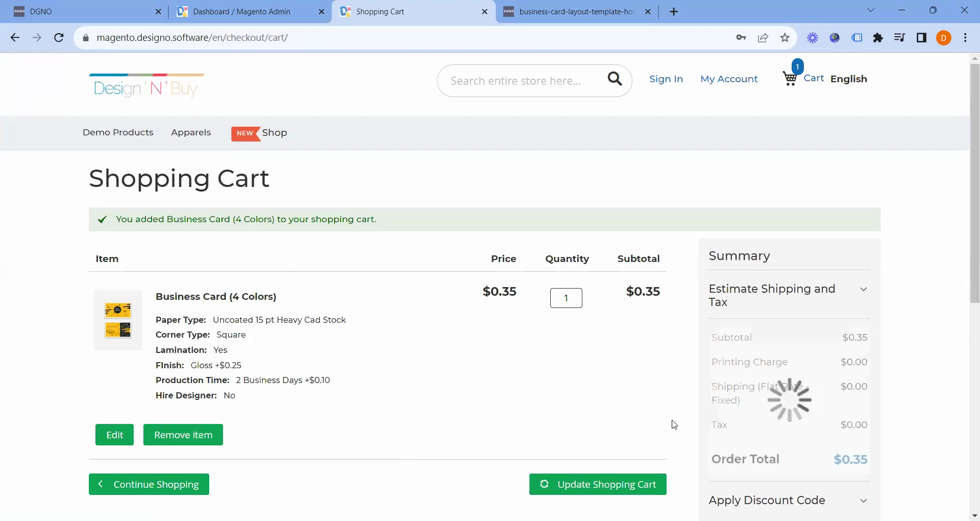Click the Remove item button

[x=183, y=435]
